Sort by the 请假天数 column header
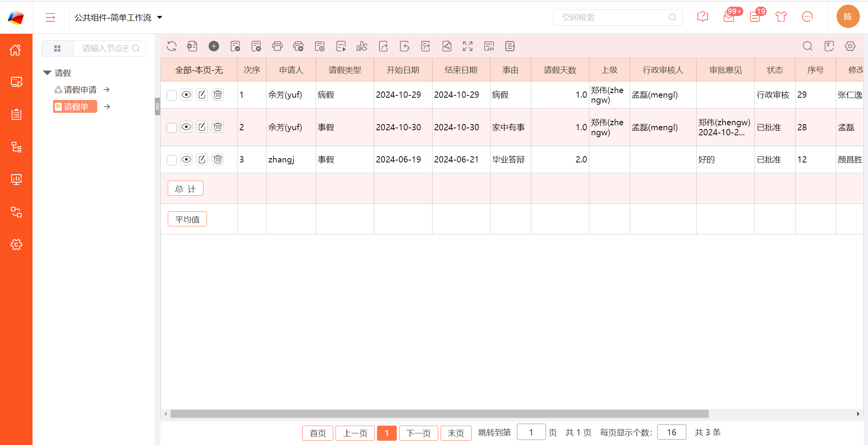The height and width of the screenshot is (445, 868). (x=560, y=70)
